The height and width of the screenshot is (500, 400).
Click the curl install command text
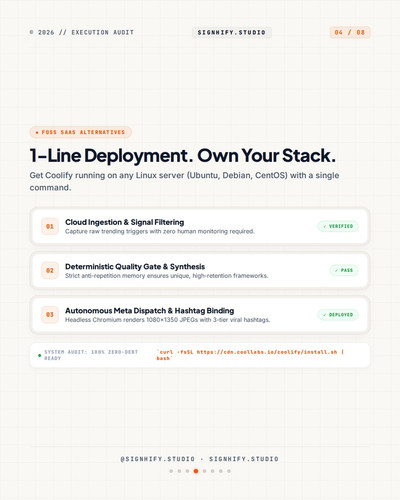point(250,355)
